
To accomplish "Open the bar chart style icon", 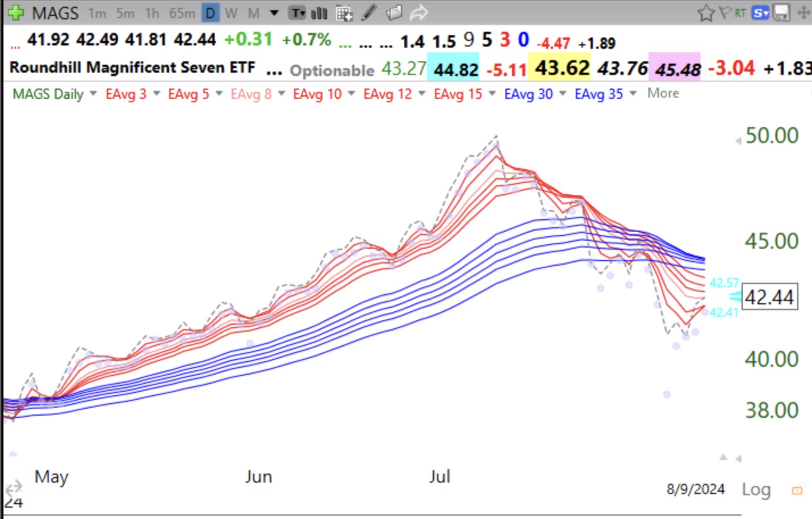I will click(319, 12).
